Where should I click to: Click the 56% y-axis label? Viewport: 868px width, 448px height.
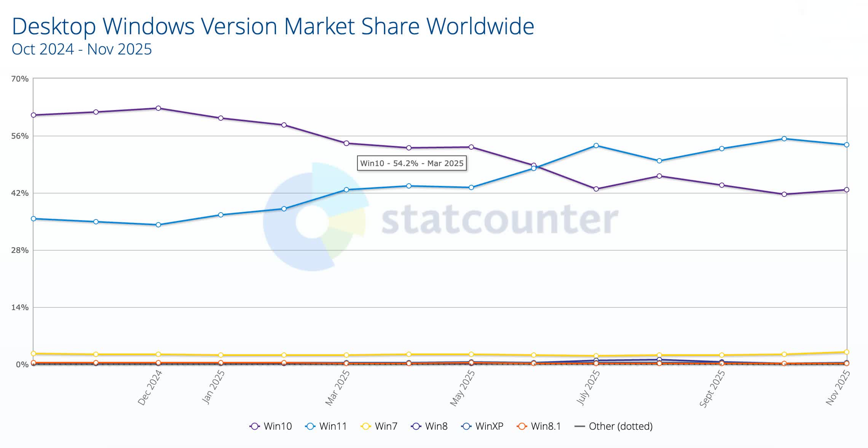click(20, 136)
